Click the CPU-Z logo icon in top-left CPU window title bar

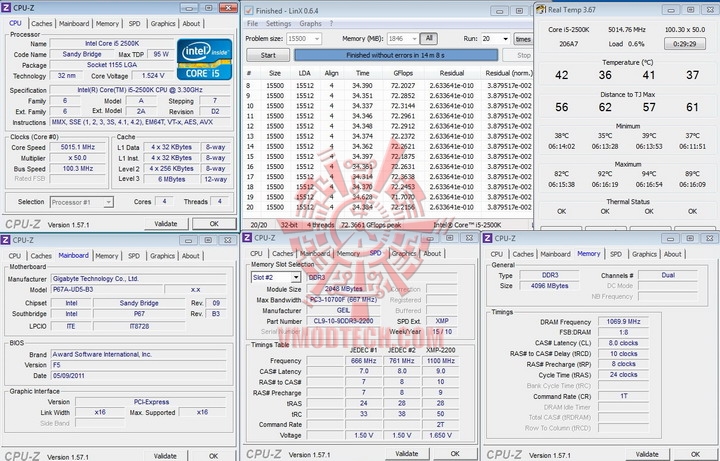click(x=6, y=8)
